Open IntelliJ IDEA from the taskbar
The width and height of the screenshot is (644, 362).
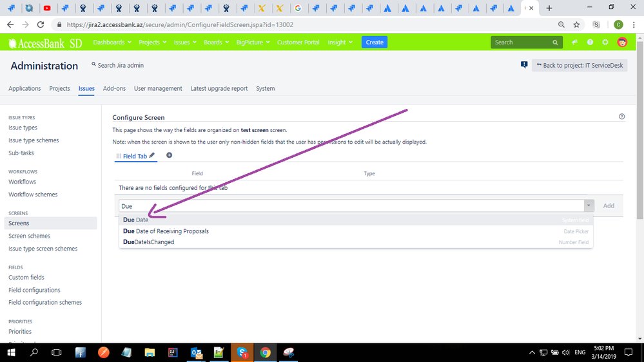pyautogui.click(x=173, y=352)
